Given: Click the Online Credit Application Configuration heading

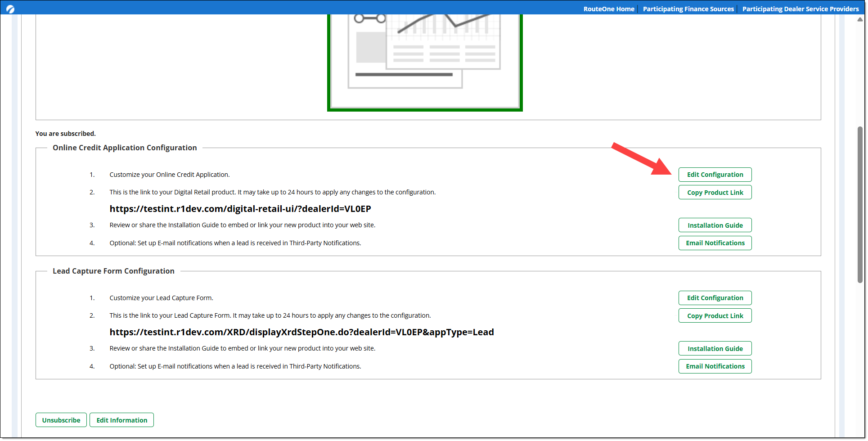Looking at the screenshot, I should (x=125, y=148).
